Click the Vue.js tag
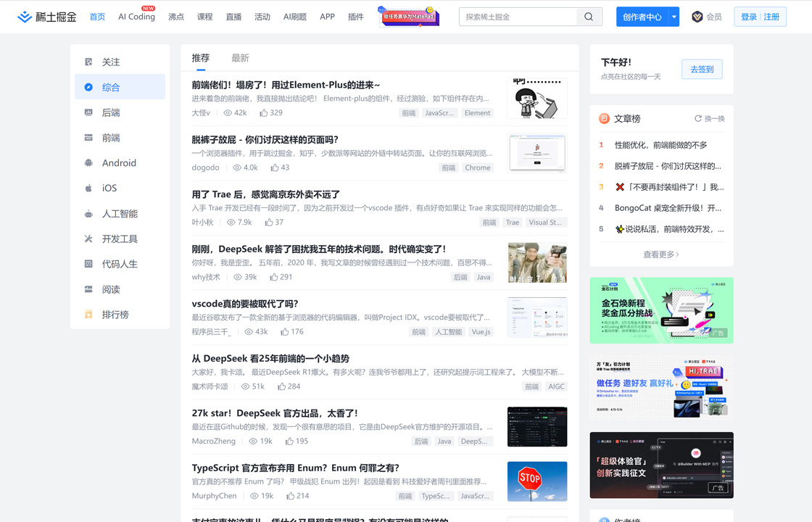The height and width of the screenshot is (522, 812). (481, 332)
